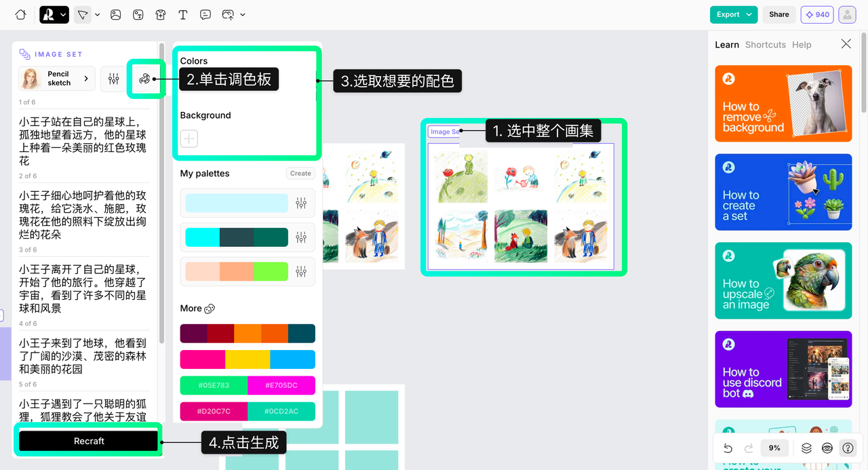Click the redo arrow
Viewport: 868px width, 470px height.
pos(749,448)
